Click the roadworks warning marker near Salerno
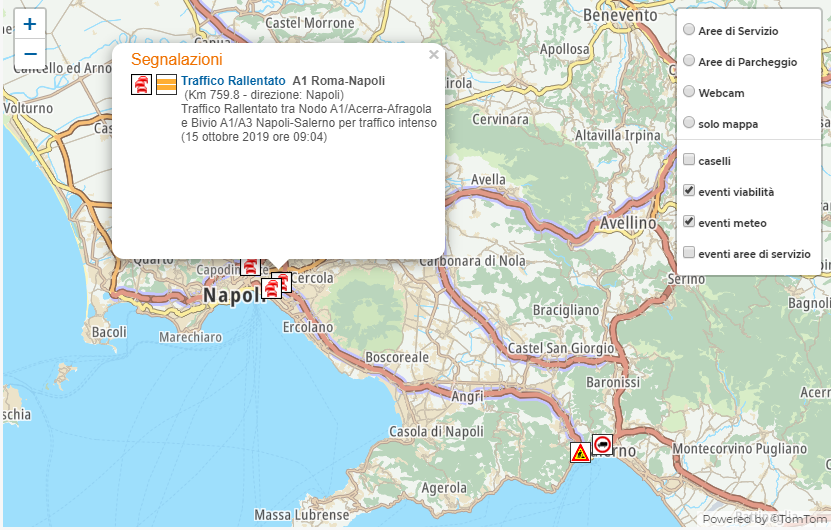831x530 pixels. [580, 452]
